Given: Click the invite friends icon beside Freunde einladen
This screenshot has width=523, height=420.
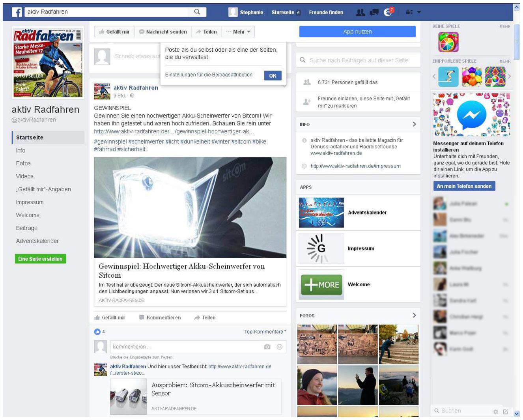Looking at the screenshot, I should pyautogui.click(x=306, y=102).
